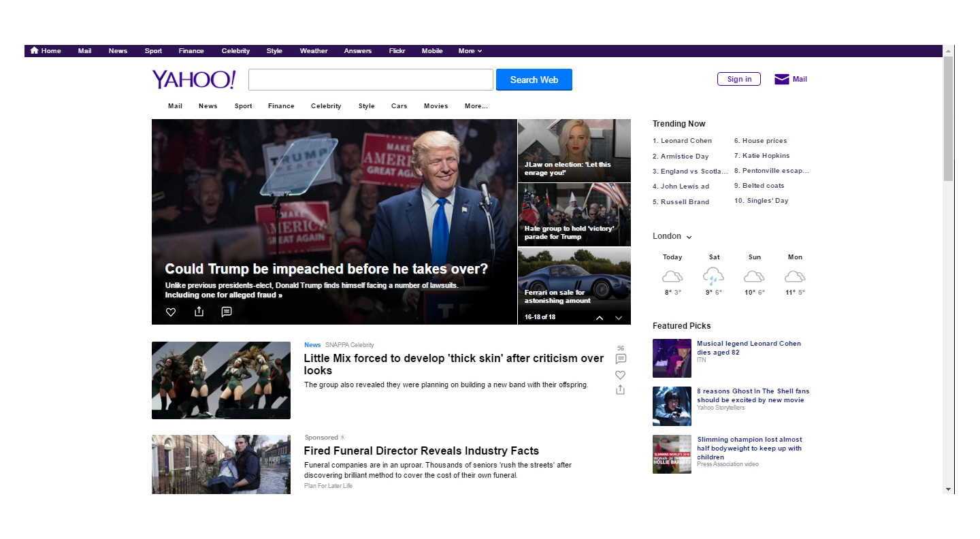Select Cars in secondary navigation
Image resolution: width=980 pixels, height=539 pixels.
tap(399, 106)
